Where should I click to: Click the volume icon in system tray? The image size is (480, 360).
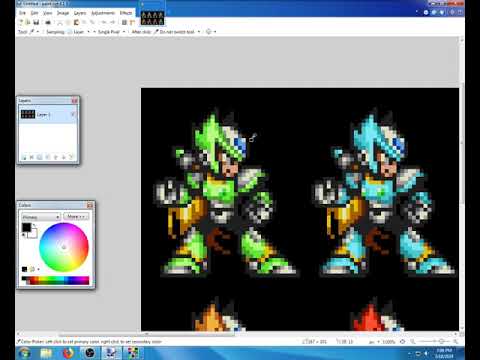point(426,353)
